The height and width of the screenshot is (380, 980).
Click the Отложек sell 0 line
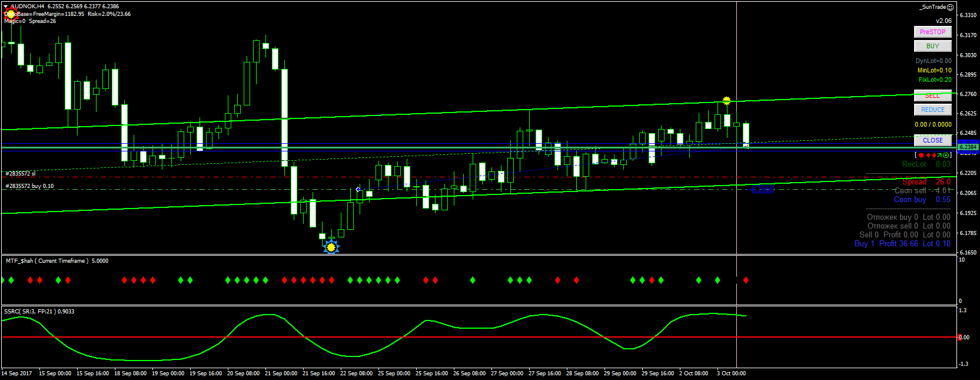(909, 226)
